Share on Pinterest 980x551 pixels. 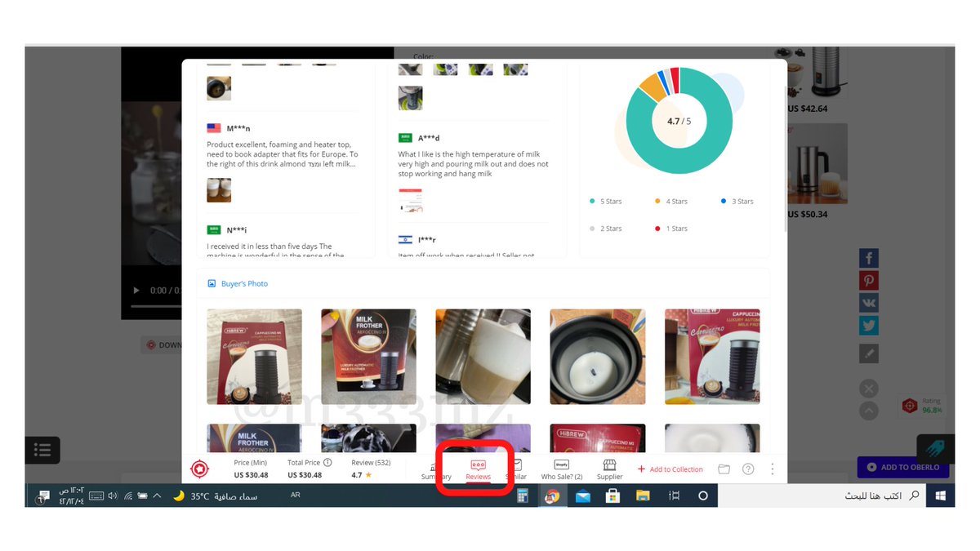point(869,280)
